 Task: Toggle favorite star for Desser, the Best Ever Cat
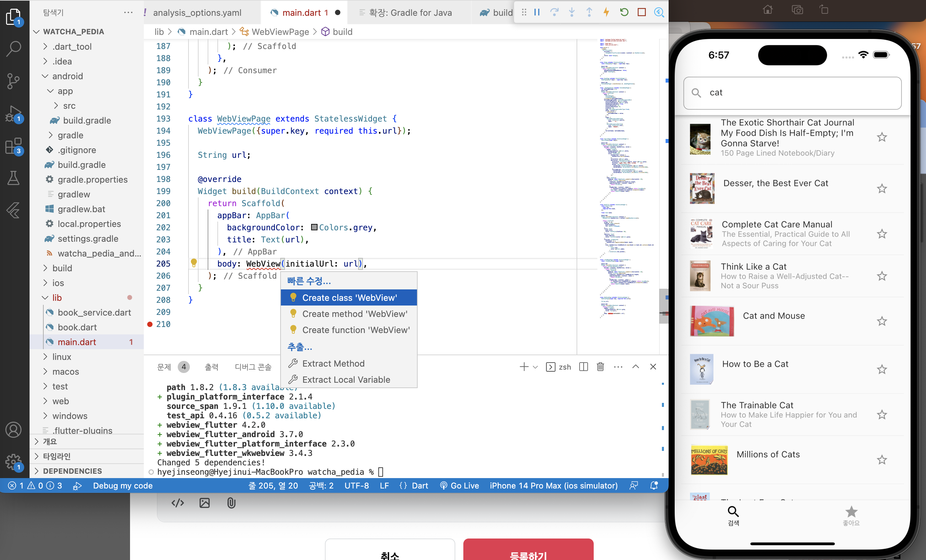click(882, 189)
